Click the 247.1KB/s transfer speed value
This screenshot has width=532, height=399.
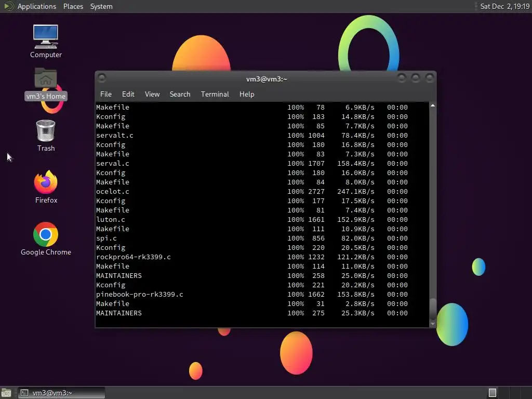pyautogui.click(x=355, y=192)
